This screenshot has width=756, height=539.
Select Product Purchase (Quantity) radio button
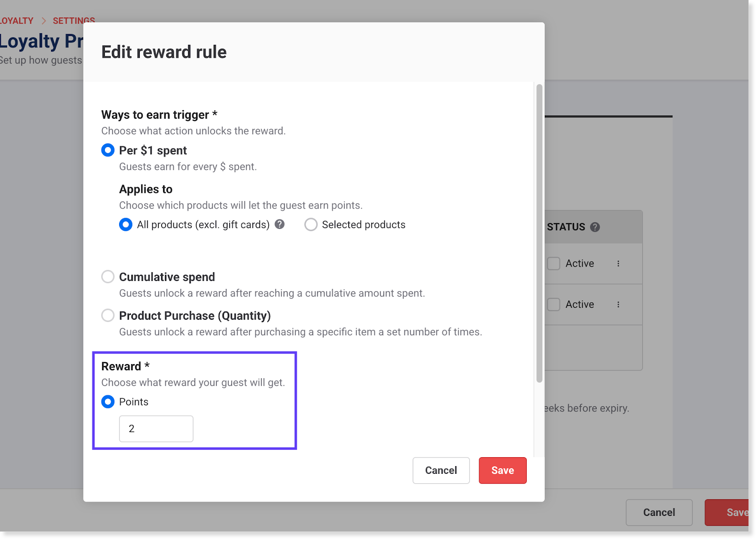click(x=108, y=315)
